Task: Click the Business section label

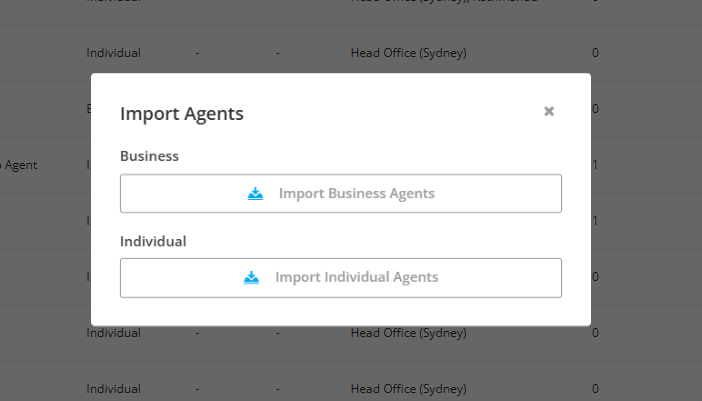Action: point(150,156)
